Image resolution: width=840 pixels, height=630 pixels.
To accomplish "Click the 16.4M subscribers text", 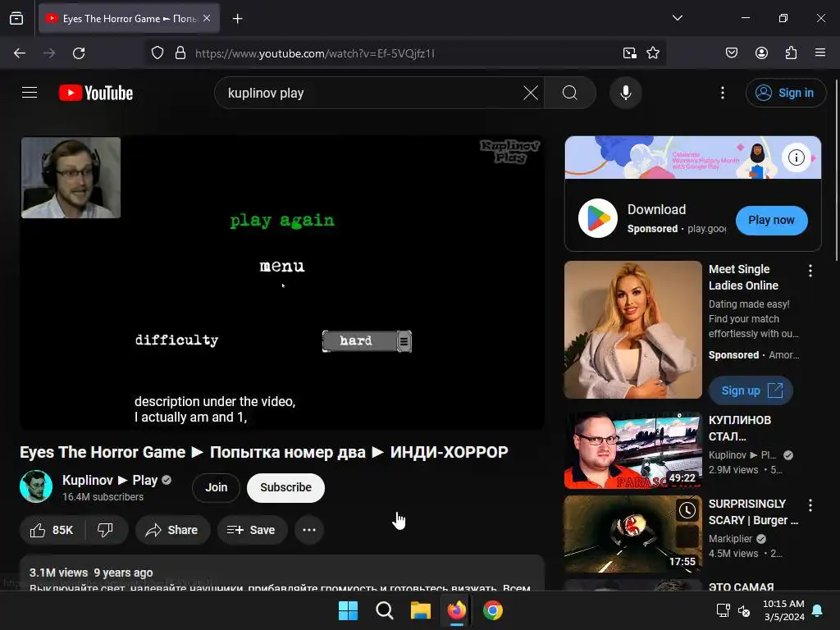I will pos(103,497).
